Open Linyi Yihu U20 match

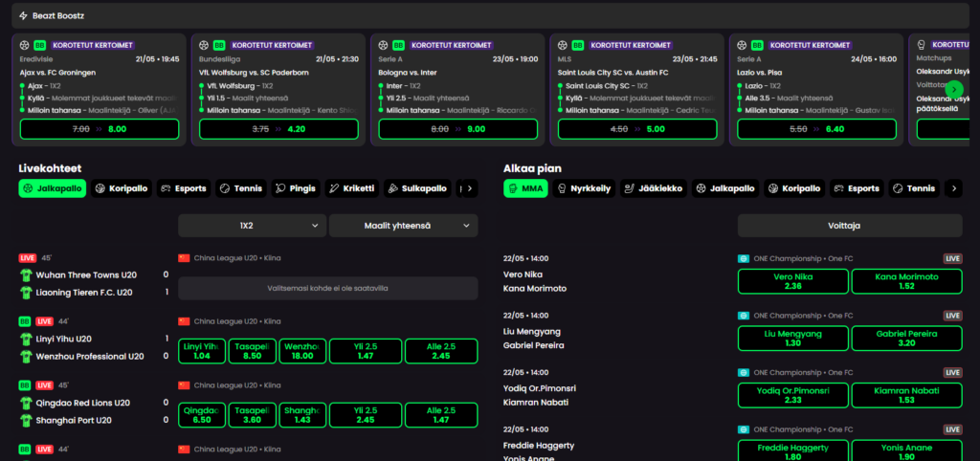click(x=64, y=339)
